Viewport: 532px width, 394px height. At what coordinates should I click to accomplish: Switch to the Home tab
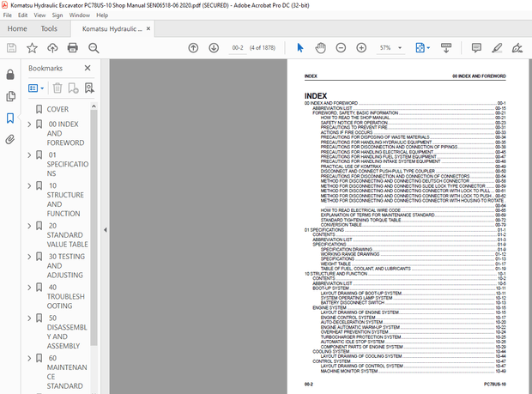(17, 29)
